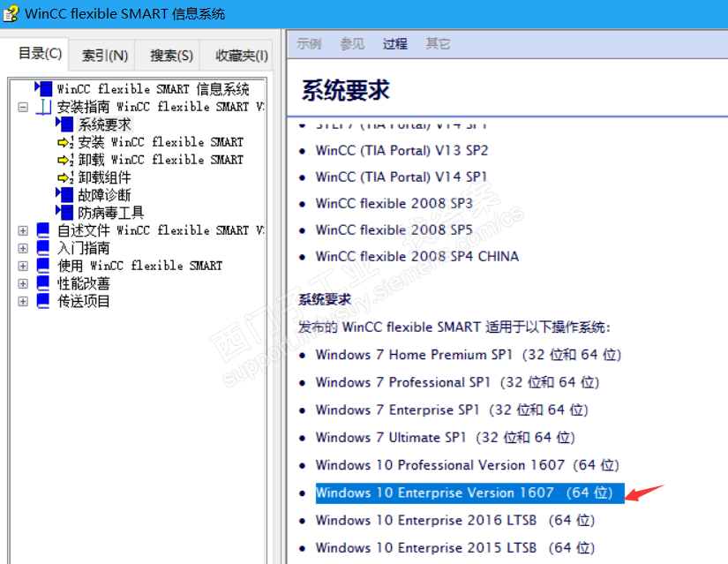Open the 卸载组件 topic
The height and width of the screenshot is (564, 728).
[104, 177]
